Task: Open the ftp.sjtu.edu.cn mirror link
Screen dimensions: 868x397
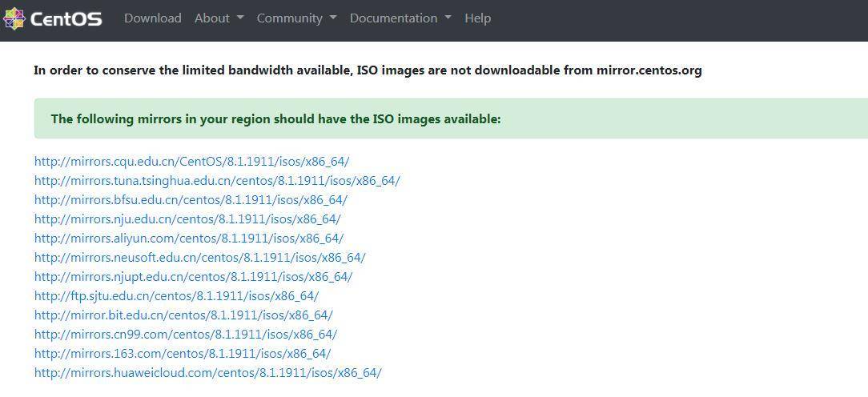Action: pos(177,295)
